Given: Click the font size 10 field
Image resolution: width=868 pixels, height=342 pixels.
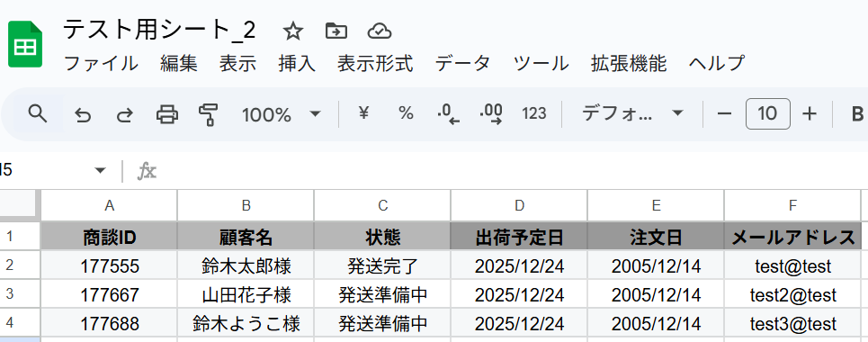Looking at the screenshot, I should [x=767, y=114].
